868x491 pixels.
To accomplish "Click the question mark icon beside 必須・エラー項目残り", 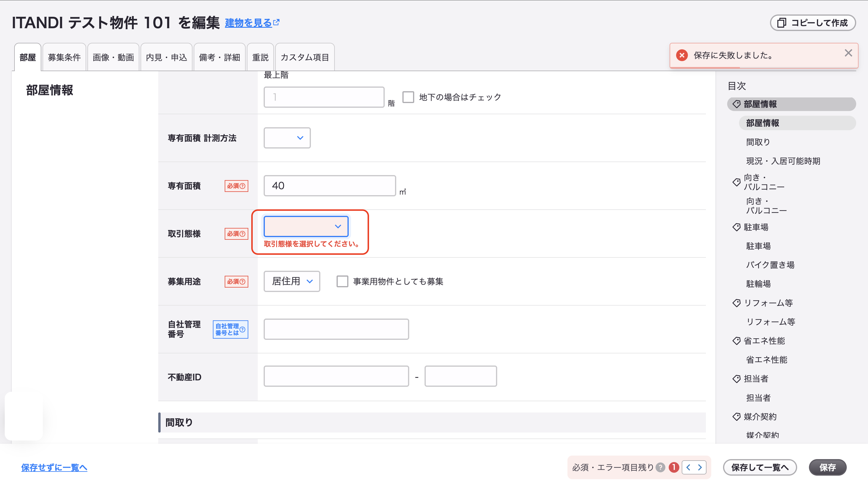I will pos(660,467).
